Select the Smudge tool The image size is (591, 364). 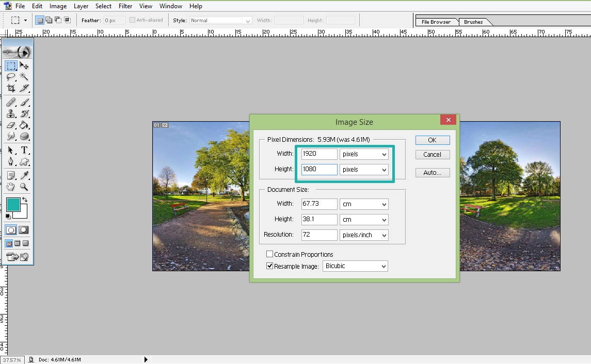(11, 136)
